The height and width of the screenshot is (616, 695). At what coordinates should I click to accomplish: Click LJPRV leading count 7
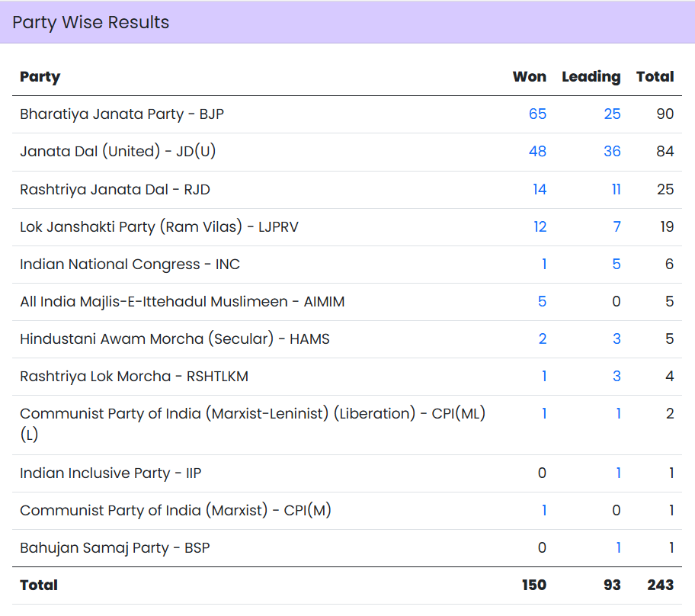(617, 226)
